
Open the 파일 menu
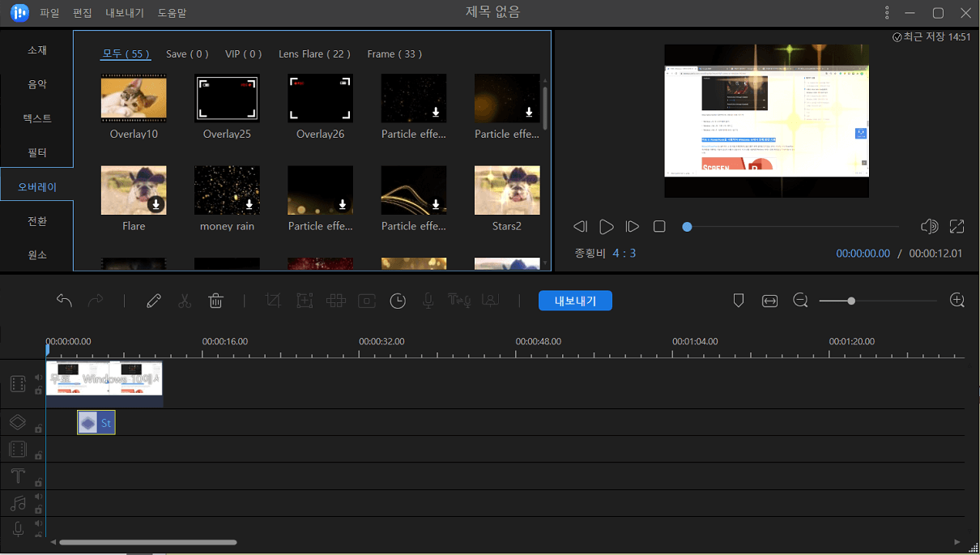pyautogui.click(x=49, y=13)
